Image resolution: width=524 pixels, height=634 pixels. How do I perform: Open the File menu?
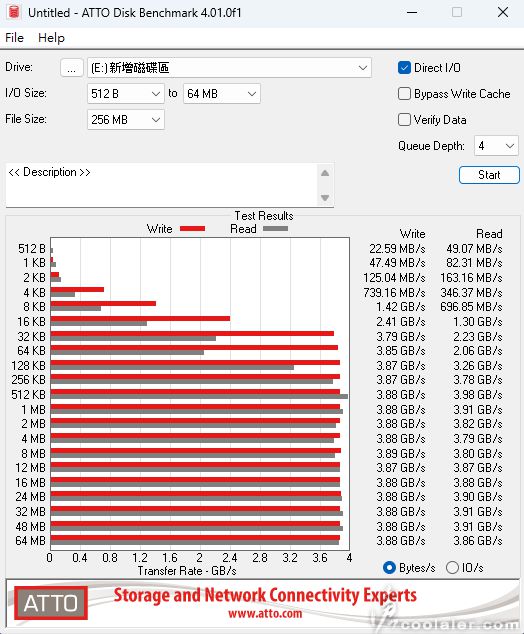click(x=15, y=38)
